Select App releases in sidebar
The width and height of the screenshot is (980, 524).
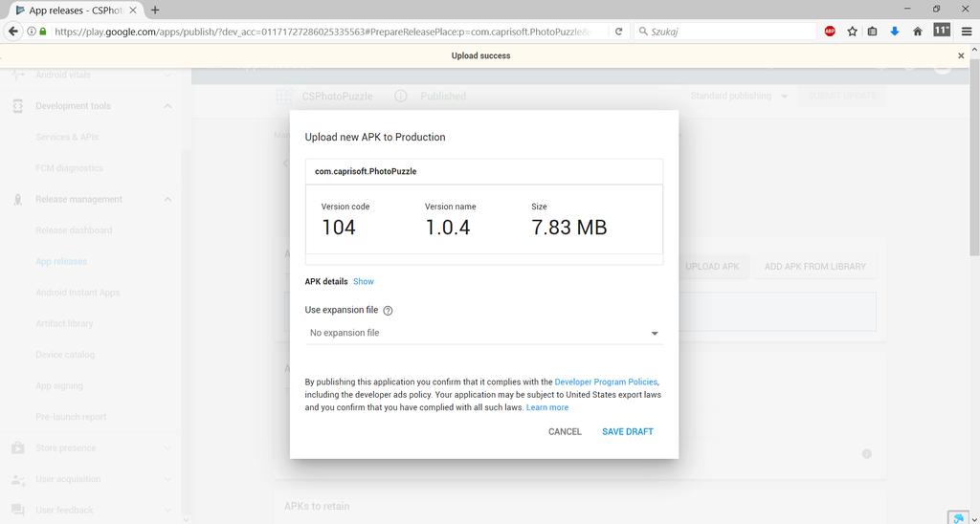(61, 262)
